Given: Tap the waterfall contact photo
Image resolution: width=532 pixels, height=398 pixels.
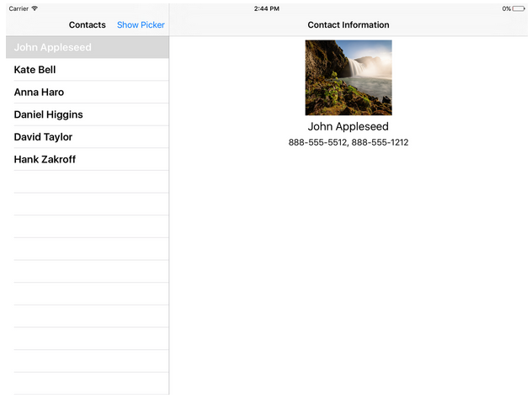Looking at the screenshot, I should coord(348,77).
